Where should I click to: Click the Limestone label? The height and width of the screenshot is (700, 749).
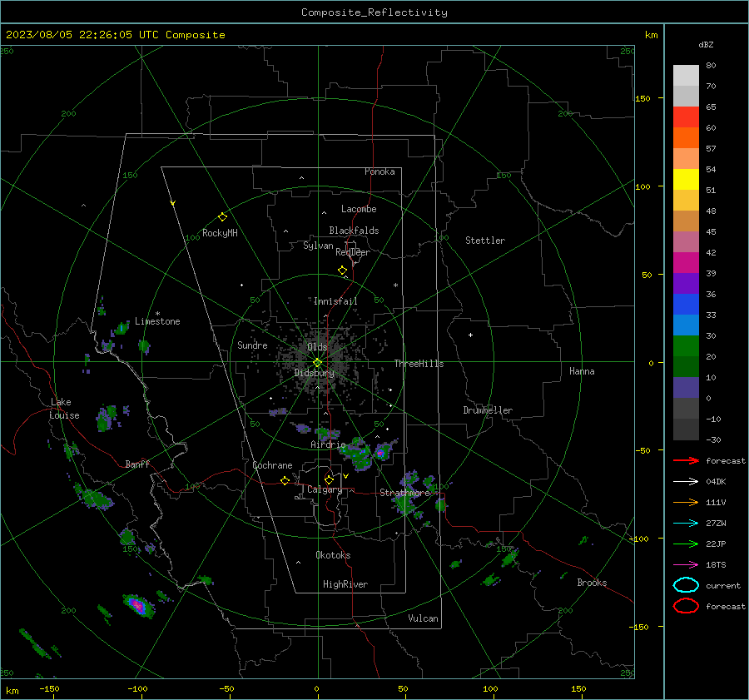tap(157, 321)
